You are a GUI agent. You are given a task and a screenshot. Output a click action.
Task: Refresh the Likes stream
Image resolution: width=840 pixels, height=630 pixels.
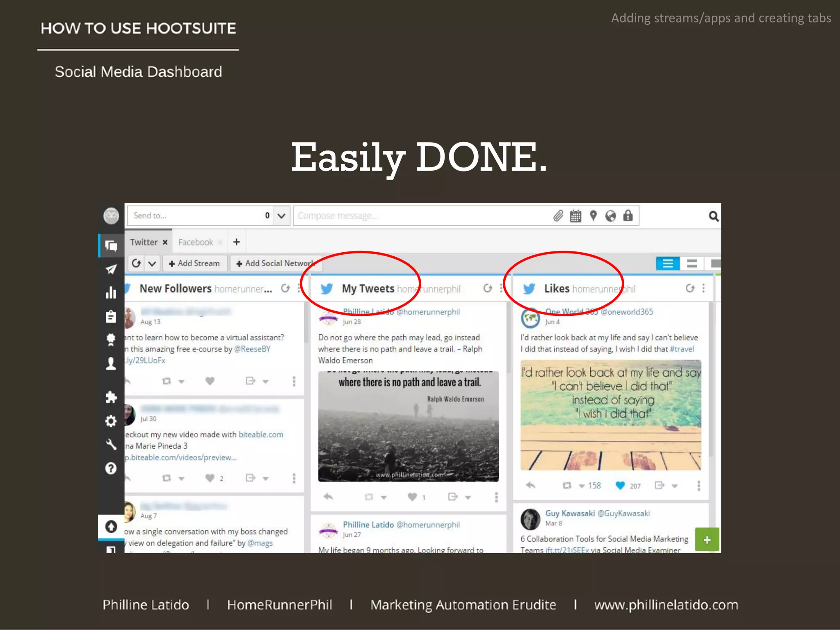click(690, 288)
